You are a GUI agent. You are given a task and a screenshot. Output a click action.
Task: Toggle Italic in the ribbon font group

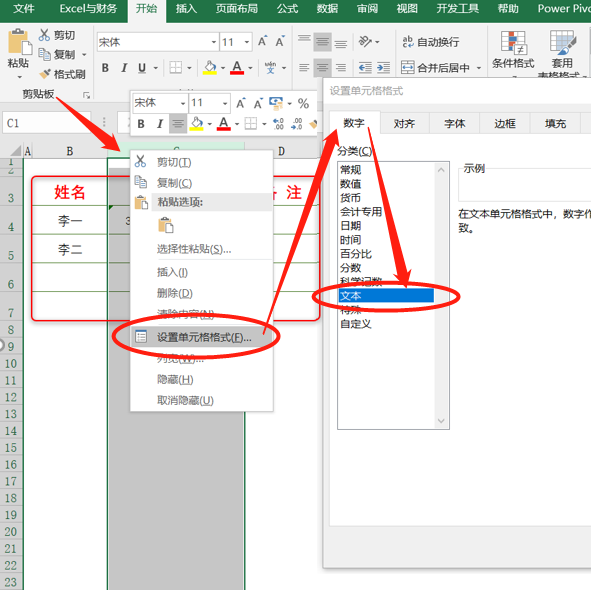click(124, 68)
